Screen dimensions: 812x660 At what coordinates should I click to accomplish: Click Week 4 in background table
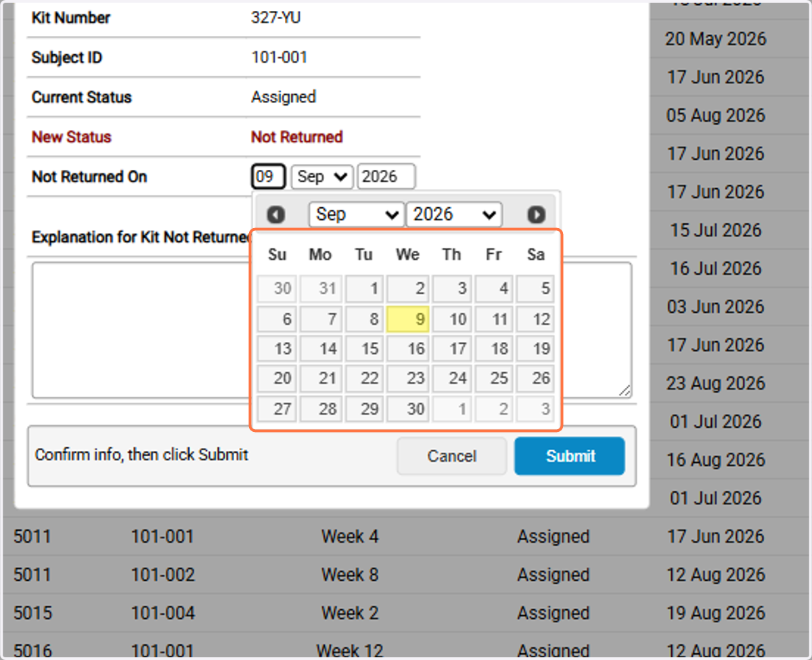pyautogui.click(x=350, y=537)
